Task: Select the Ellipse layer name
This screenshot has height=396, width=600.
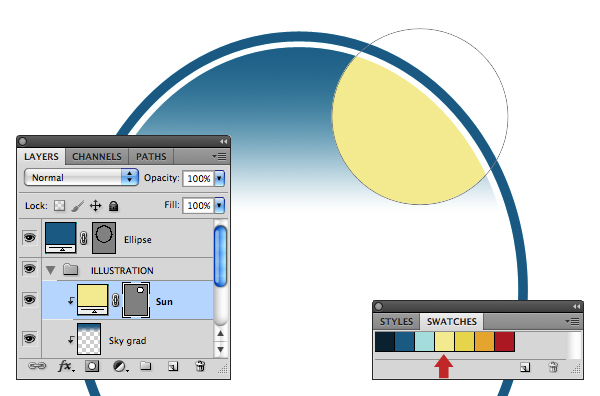Action: pyautogui.click(x=138, y=240)
